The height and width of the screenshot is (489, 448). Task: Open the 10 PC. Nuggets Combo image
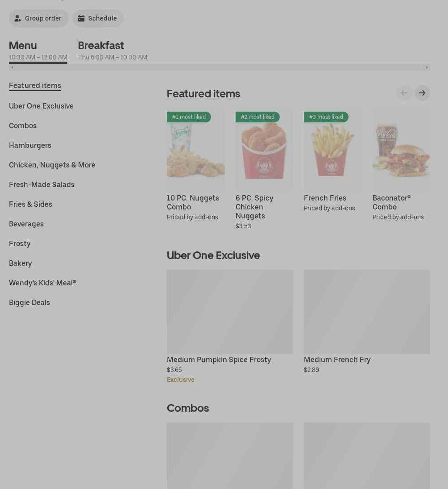coord(195,150)
